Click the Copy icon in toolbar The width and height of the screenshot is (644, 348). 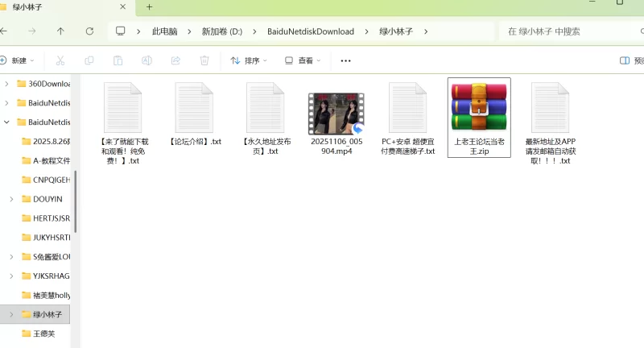89,60
